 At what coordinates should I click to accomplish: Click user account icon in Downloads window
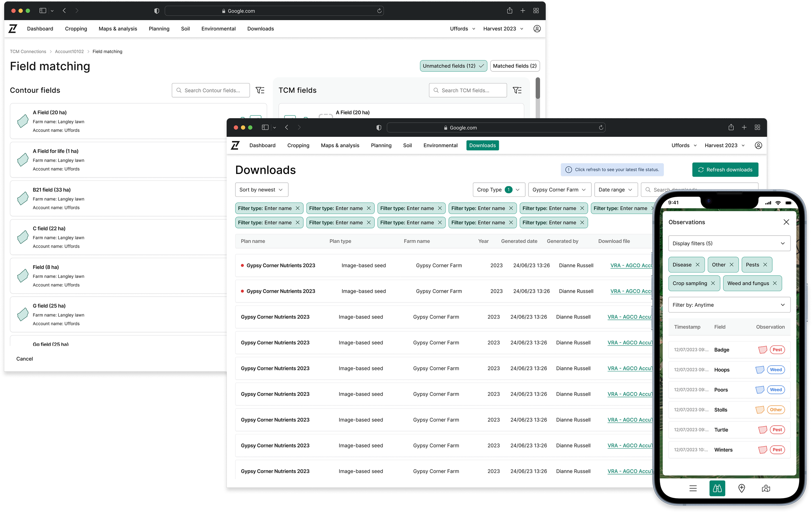click(x=758, y=145)
